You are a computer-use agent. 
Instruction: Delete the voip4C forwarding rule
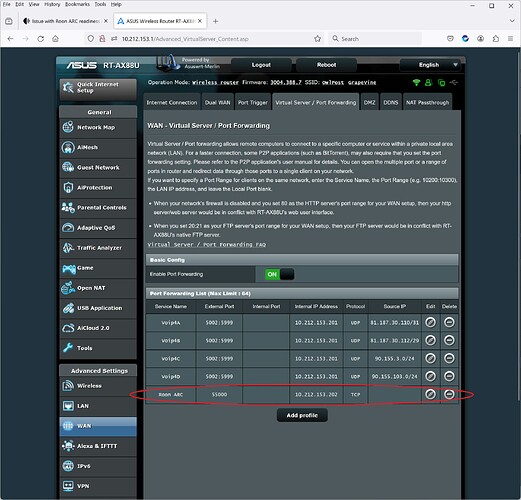click(449, 358)
